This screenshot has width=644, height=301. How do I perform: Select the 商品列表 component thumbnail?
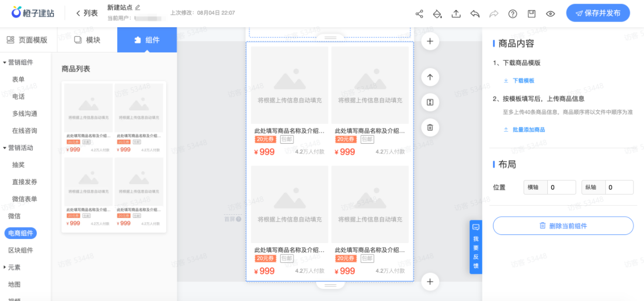click(113, 157)
